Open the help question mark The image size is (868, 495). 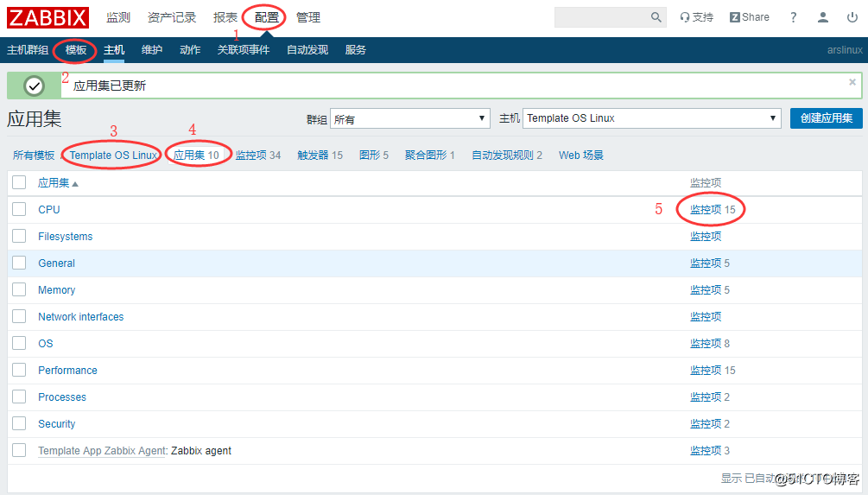[793, 17]
